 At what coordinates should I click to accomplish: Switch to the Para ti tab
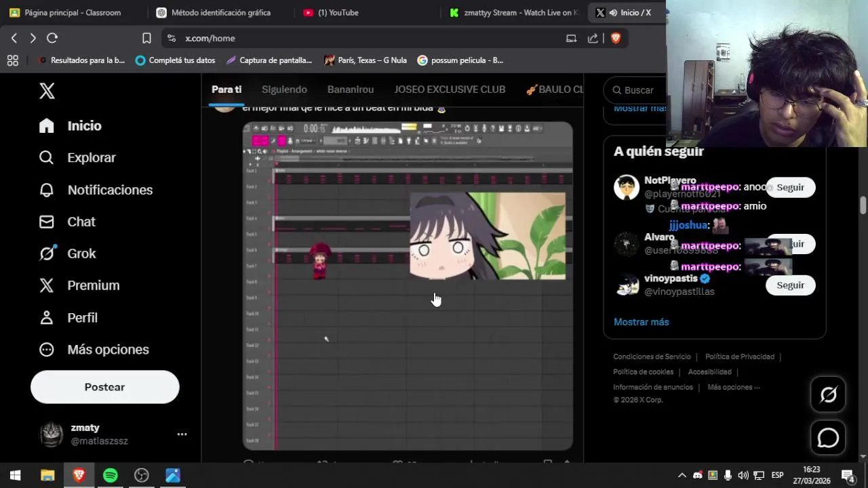[x=226, y=89]
